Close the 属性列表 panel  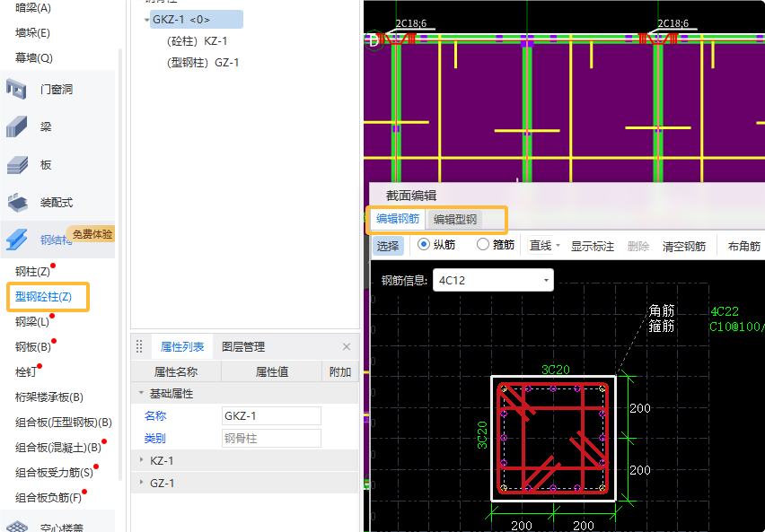point(347,346)
